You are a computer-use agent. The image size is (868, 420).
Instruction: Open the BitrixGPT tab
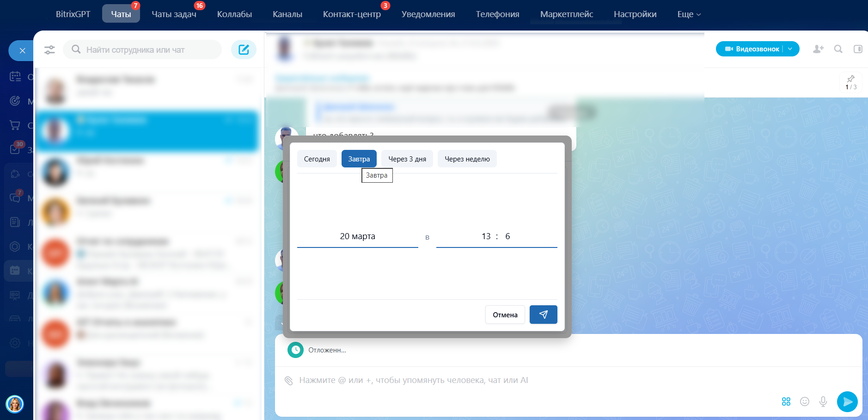tap(73, 14)
